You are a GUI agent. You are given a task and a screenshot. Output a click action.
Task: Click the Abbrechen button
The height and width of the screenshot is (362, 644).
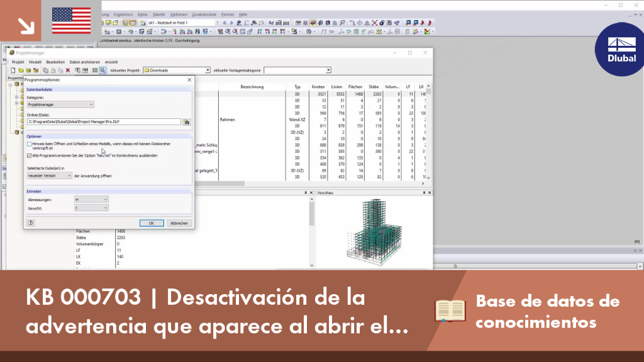(179, 223)
